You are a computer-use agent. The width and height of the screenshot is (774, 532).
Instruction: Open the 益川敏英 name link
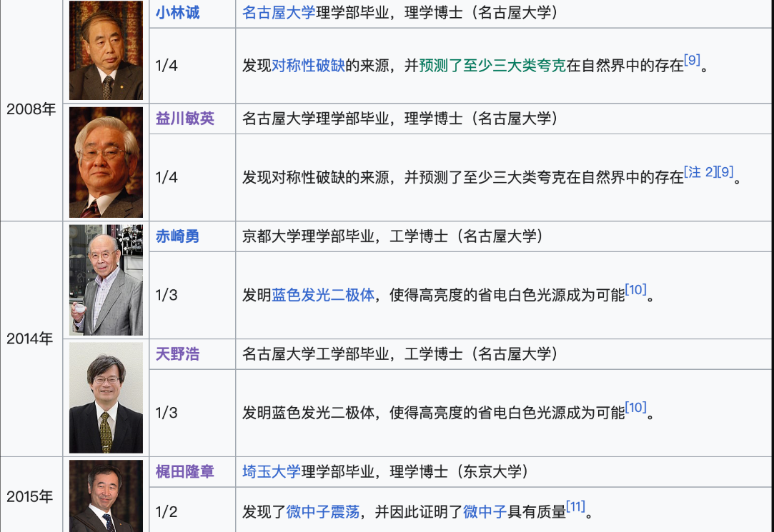[185, 119]
